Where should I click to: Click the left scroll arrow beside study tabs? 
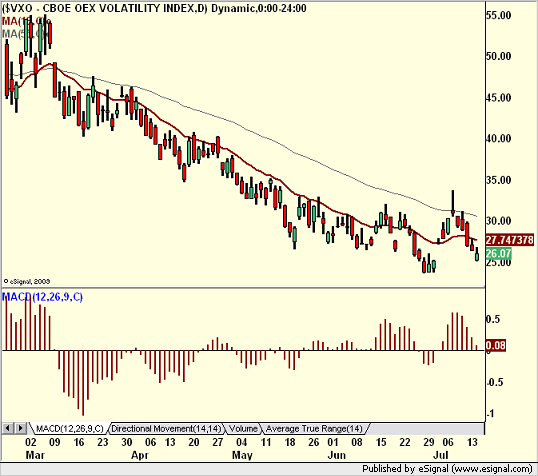coord(8,428)
